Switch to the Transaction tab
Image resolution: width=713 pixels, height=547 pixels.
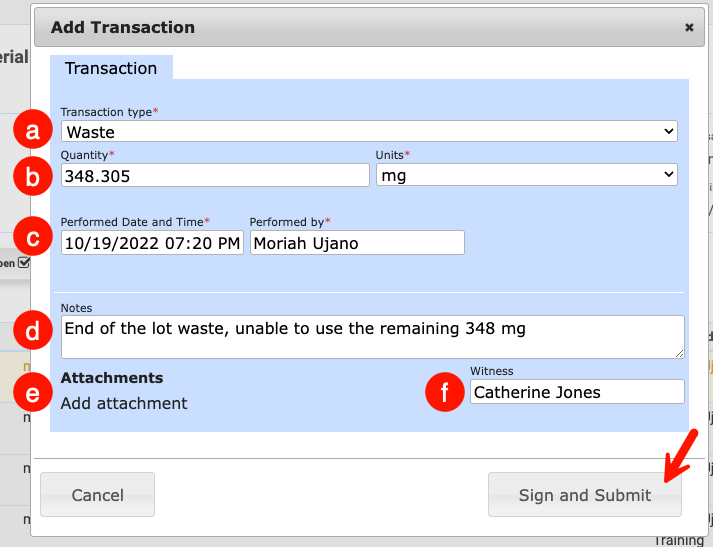[x=111, y=68]
